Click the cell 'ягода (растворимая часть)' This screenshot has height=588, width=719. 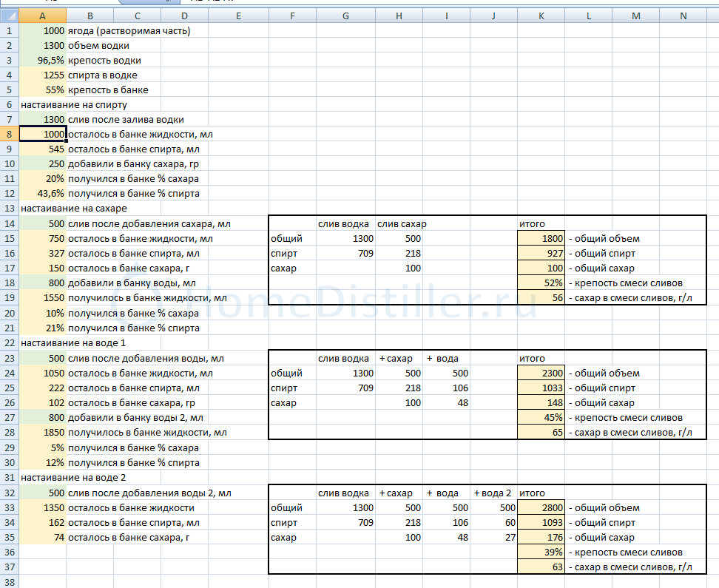[129, 31]
